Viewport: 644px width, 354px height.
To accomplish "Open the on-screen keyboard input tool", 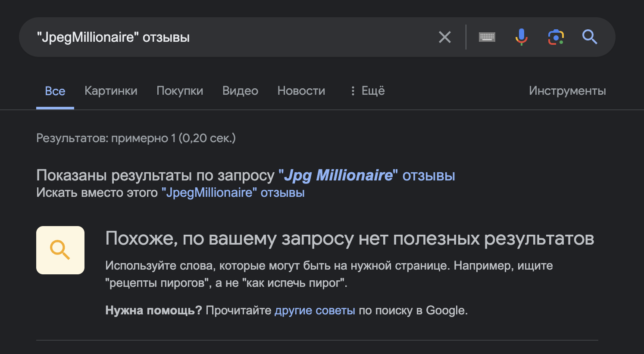I will coord(487,37).
